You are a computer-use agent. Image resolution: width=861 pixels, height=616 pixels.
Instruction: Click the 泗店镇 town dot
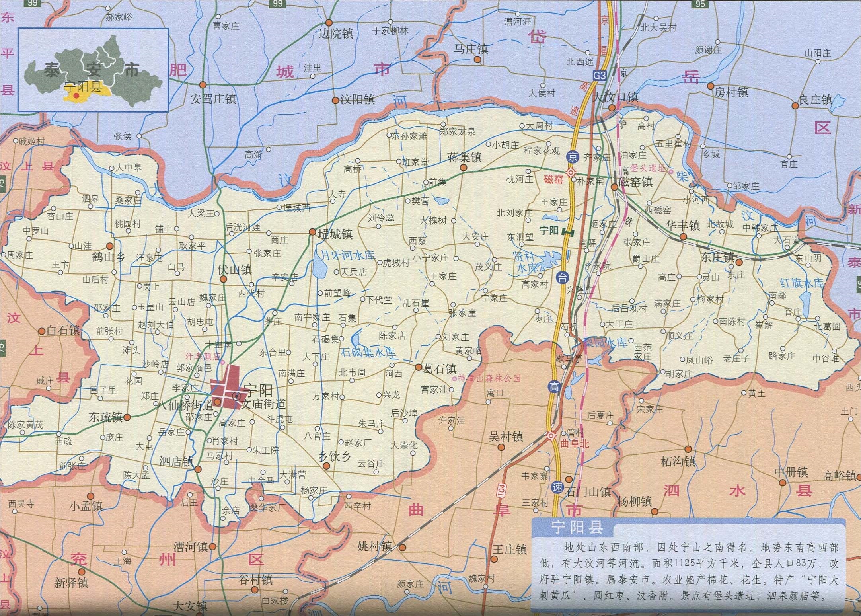(198, 469)
